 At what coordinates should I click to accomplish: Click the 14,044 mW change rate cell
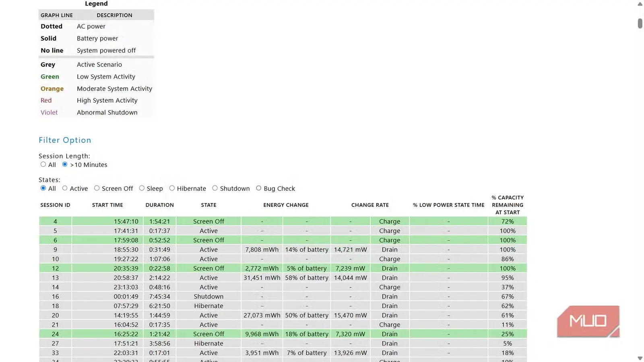[351, 278]
